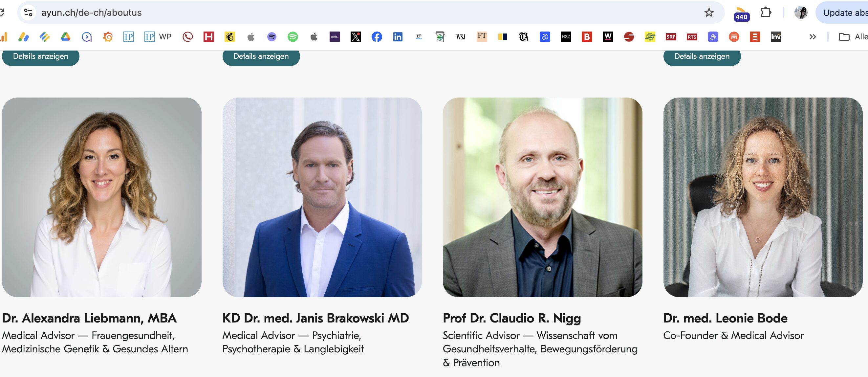Image resolution: width=868 pixels, height=377 pixels.
Task: Open the LinkedIn bookmark
Action: 398,37
